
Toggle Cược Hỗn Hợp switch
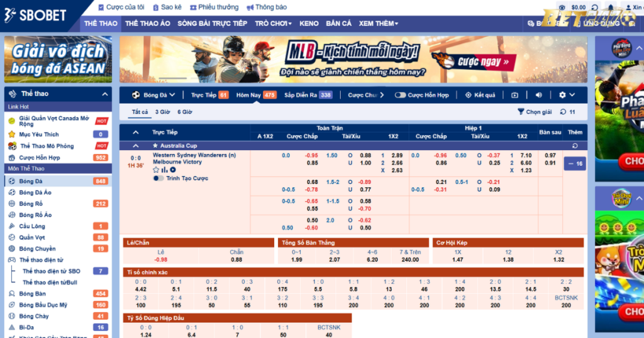[400, 95]
